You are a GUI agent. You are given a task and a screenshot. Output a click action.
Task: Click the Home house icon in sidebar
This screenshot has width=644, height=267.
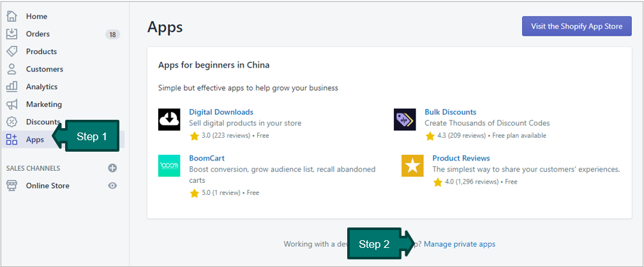12,16
